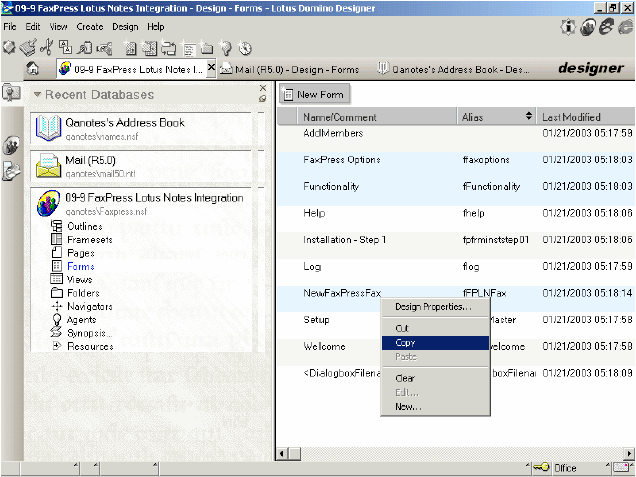Click the Outlines icon in the design tree
Screen dimensions: 636x477
[x=56, y=226]
